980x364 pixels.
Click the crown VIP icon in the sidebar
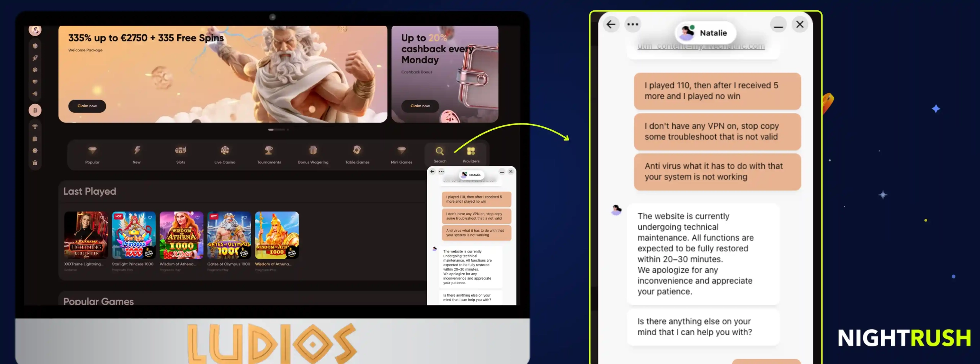35,162
